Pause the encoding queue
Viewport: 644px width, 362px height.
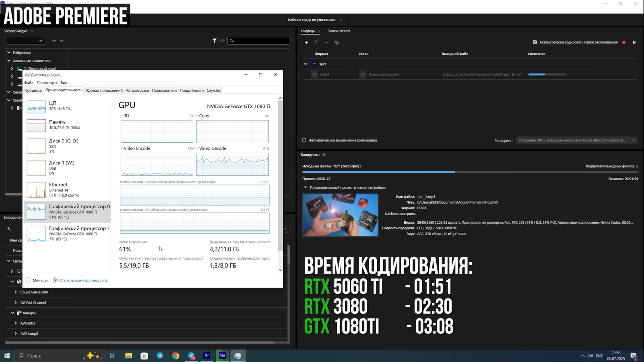[634, 42]
